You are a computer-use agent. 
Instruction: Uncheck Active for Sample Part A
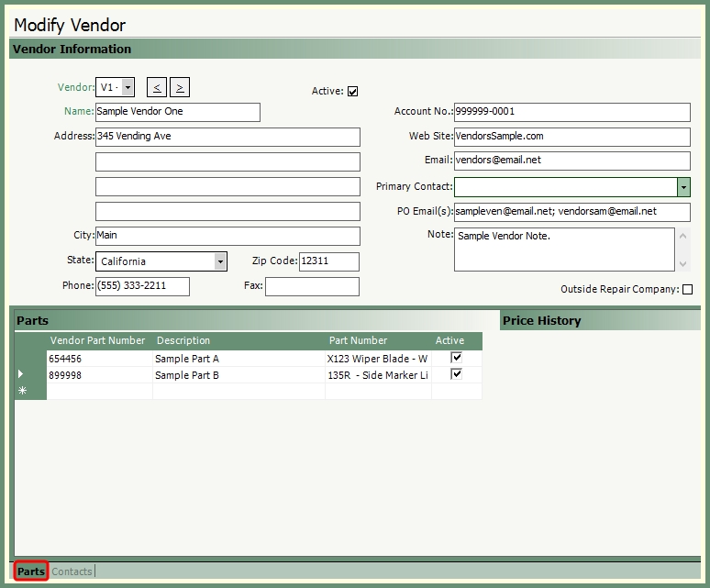coord(456,358)
